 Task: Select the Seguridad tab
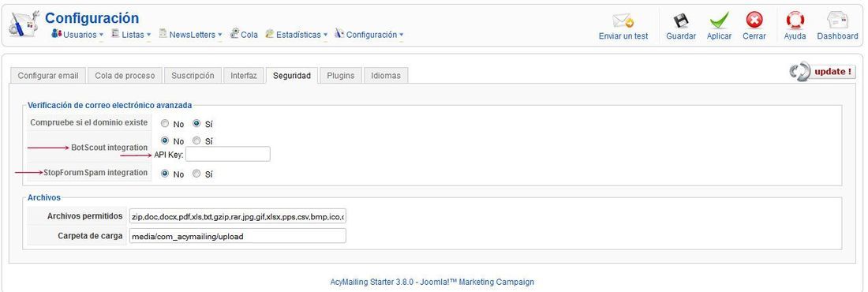(292, 75)
